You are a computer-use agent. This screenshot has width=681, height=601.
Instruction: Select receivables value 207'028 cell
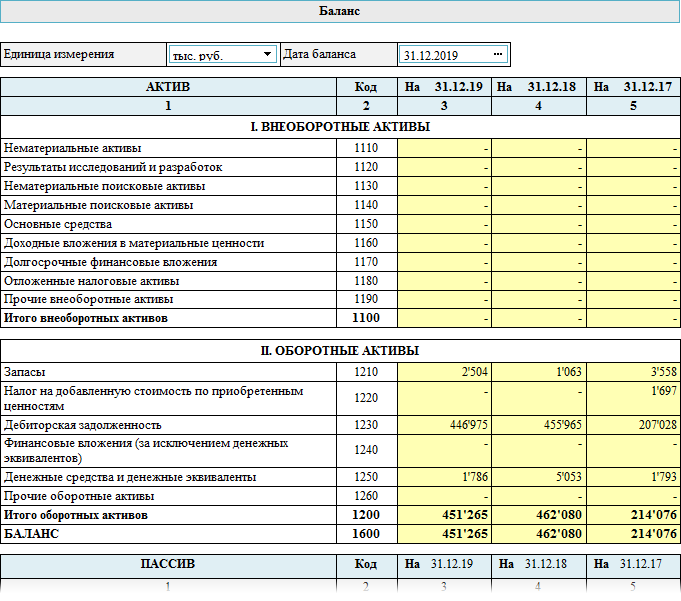click(x=634, y=425)
